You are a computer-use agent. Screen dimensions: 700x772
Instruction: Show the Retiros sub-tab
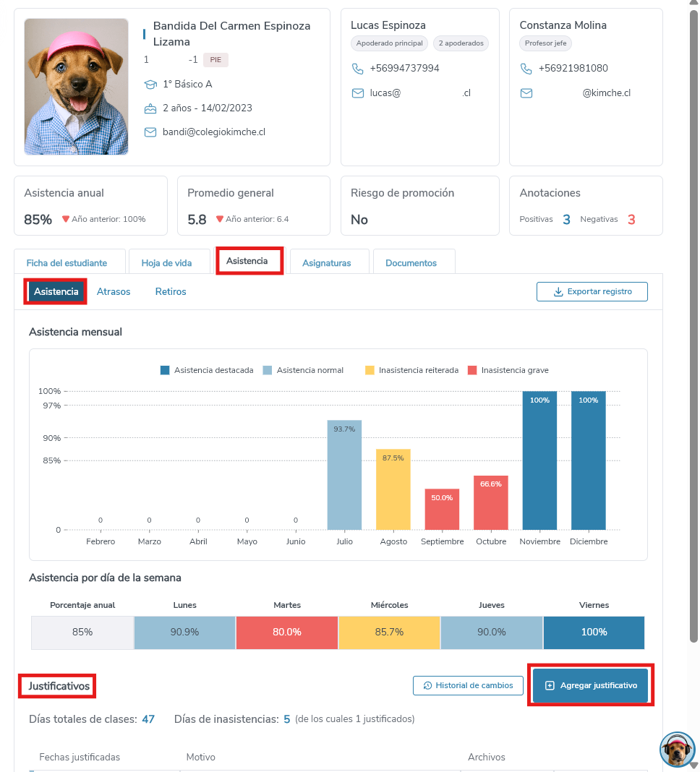pos(171,291)
